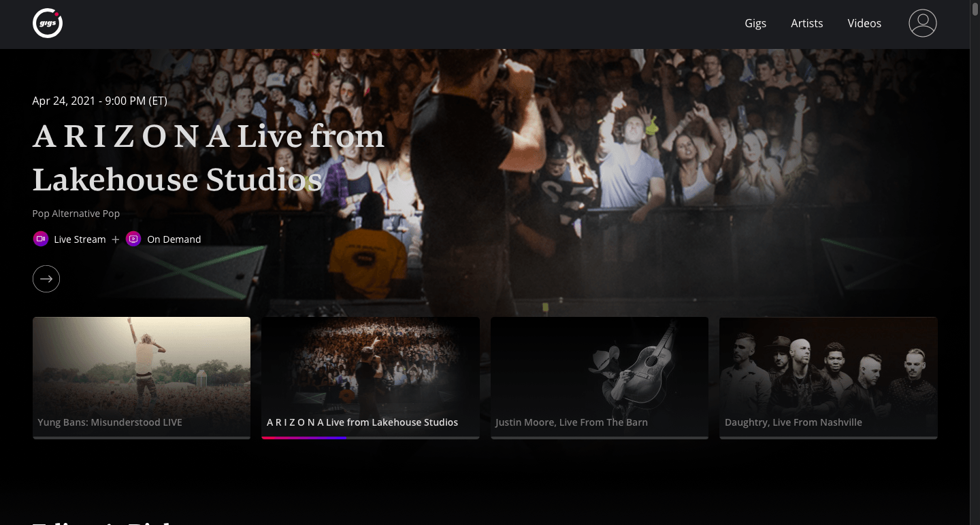Select the A R I Z O N A Lakehouse thumbnail

tap(370, 371)
